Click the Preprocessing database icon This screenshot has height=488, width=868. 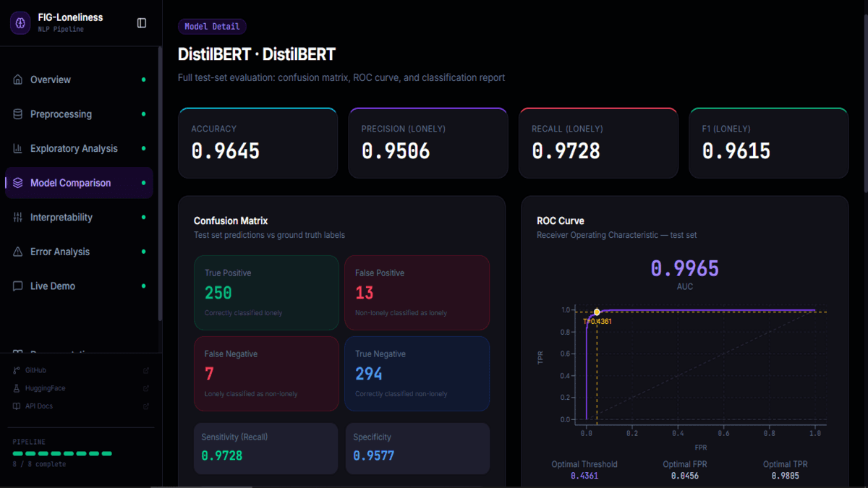point(18,114)
